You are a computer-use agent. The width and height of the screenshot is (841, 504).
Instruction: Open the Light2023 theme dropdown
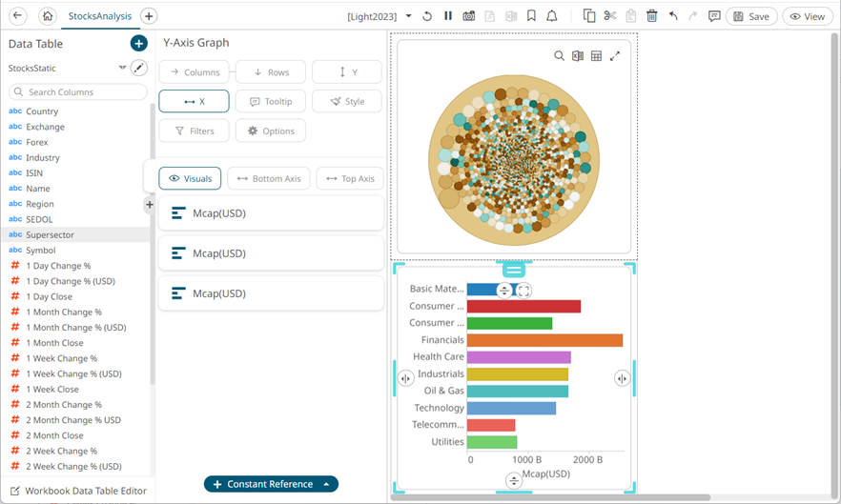(409, 16)
